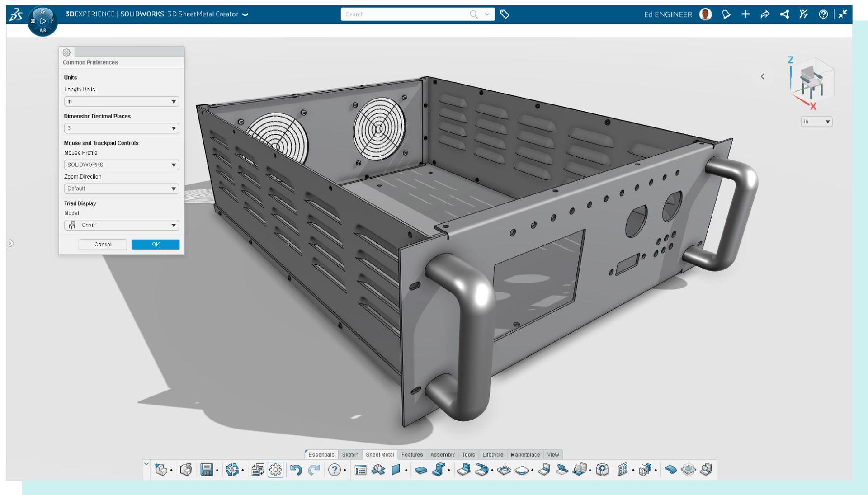
Task: Click the share arrow icon in top bar
Action: (765, 14)
